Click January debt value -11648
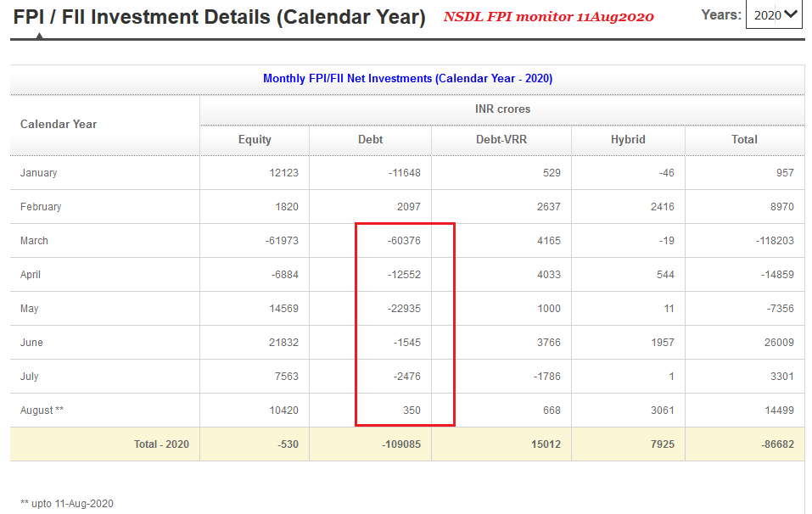Screen dimensions: 812x514 (x=405, y=173)
